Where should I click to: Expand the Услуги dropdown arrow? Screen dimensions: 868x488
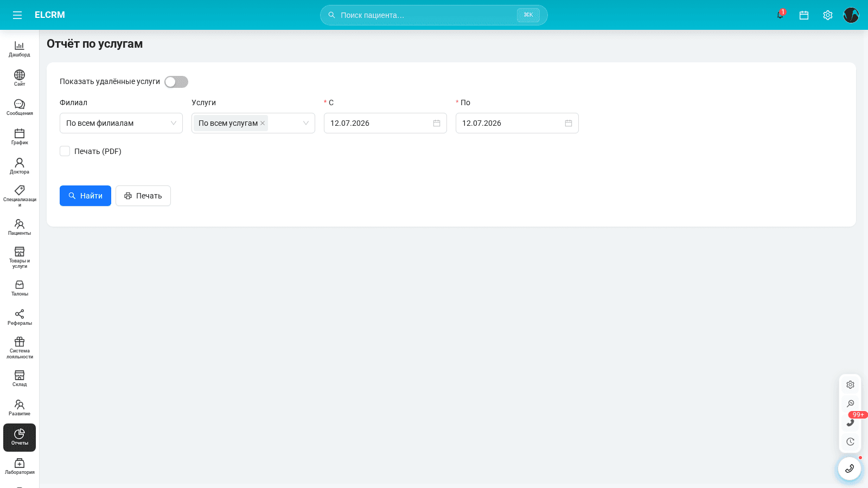coord(306,123)
